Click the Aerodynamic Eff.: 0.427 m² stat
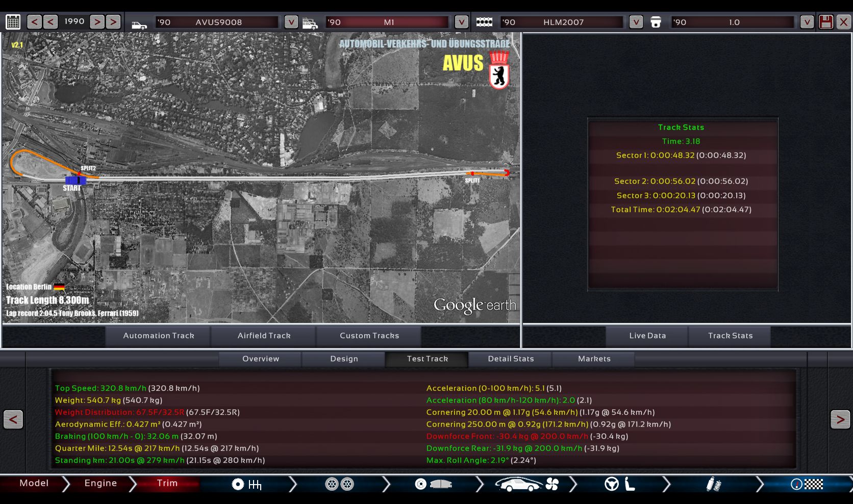Screen dimensions: 853x504 [128, 424]
